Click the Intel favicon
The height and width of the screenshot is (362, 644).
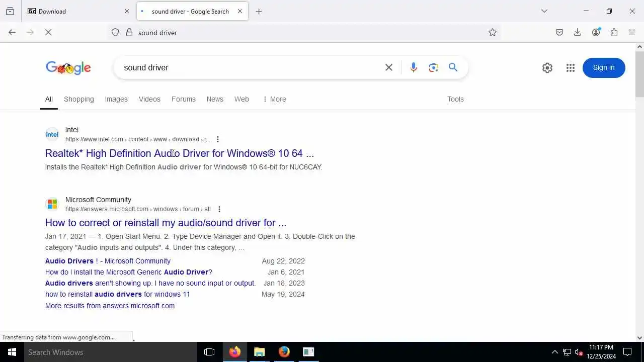click(52, 134)
